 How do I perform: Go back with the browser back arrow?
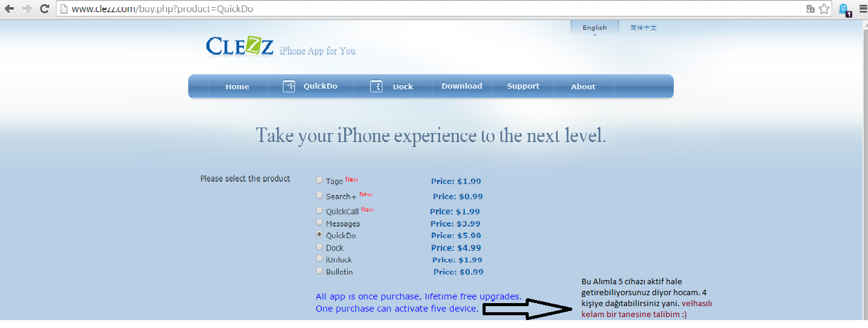point(9,9)
